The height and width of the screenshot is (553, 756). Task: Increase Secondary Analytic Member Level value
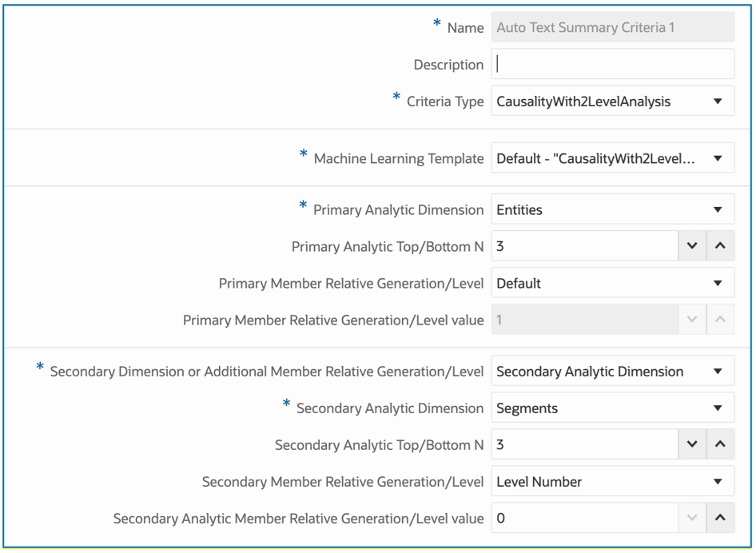pyautogui.click(x=720, y=519)
